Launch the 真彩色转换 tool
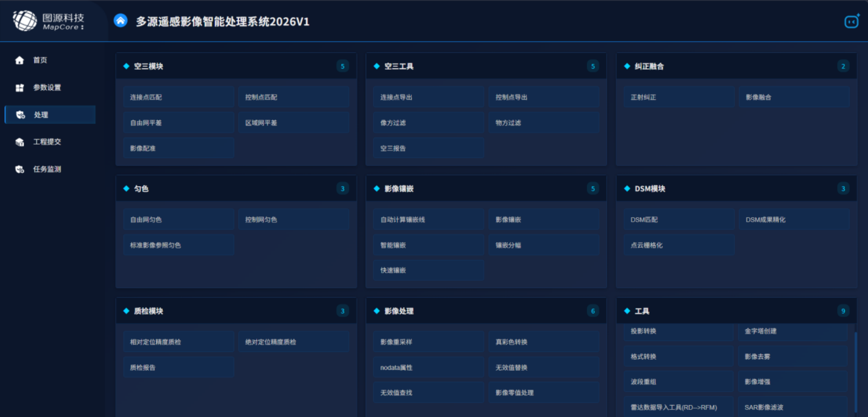Screen dimensions: 868x417 [544, 342]
